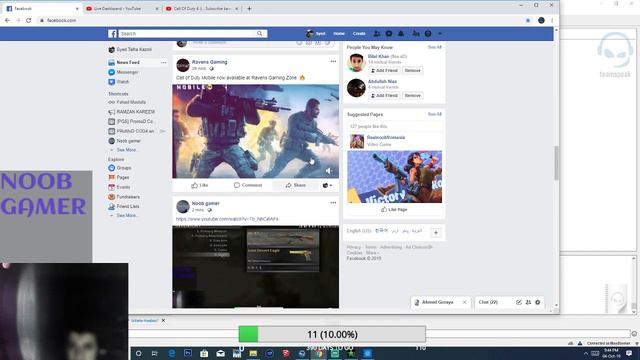Screen dimensions: 640x360
Task: Comment on Ravens Gaming post
Action: point(248,185)
